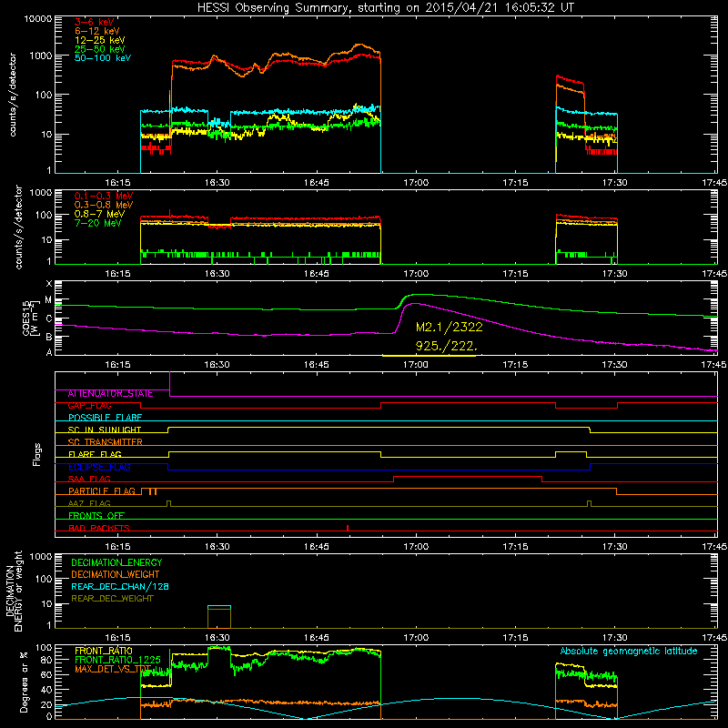This screenshot has height=728, width=728.
Task: Click the 7-20 MeV legend entry
Action: 98,223
